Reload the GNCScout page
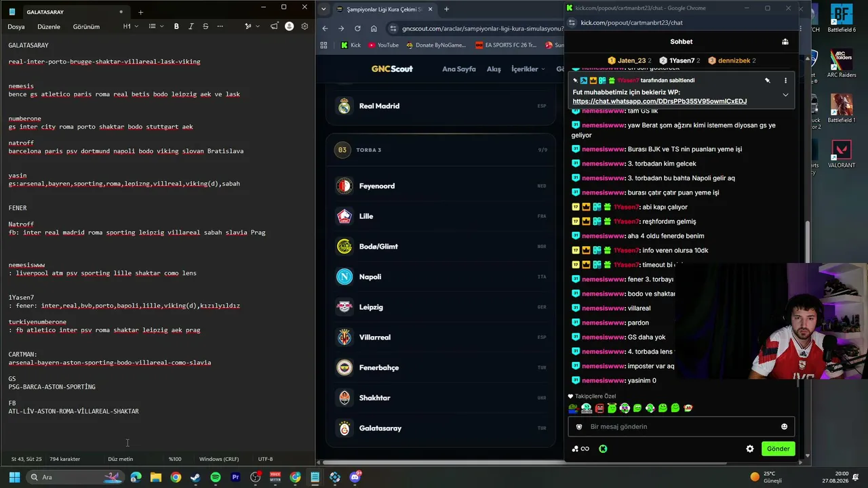Image resolution: width=868 pixels, height=488 pixels. tap(357, 28)
